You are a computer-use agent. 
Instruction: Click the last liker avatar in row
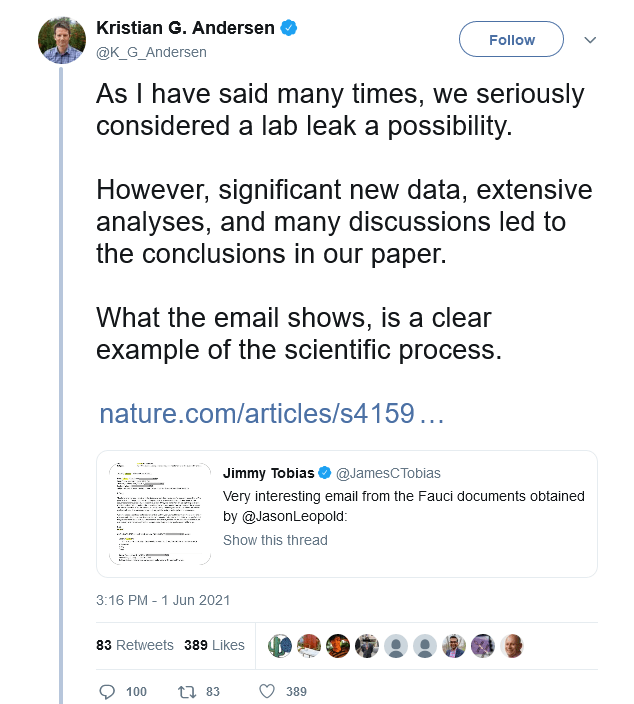click(x=513, y=645)
